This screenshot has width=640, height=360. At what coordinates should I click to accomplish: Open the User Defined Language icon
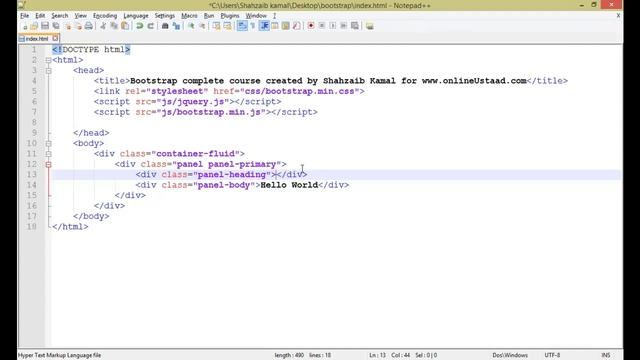[275, 26]
